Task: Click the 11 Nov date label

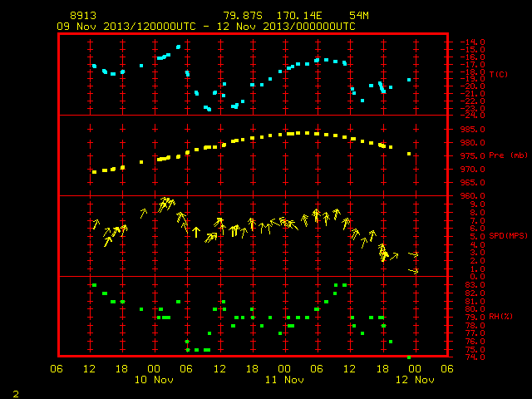Action: 284,380
